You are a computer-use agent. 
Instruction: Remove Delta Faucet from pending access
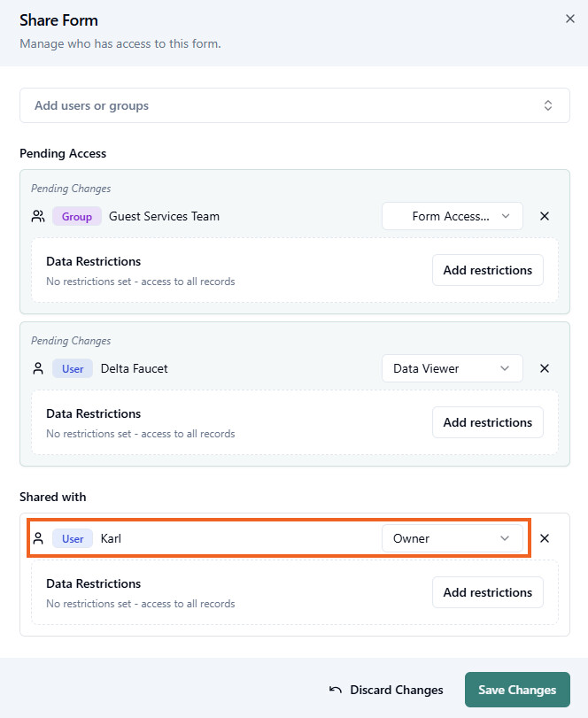pyautogui.click(x=544, y=368)
